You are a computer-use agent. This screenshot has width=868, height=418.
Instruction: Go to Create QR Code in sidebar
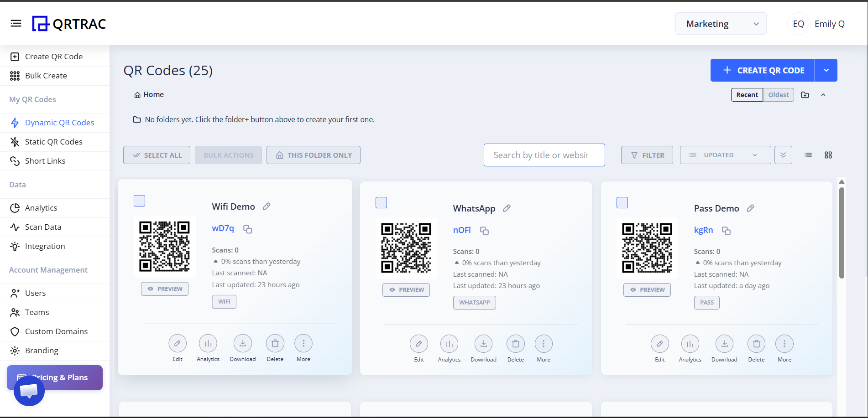pyautogui.click(x=55, y=57)
